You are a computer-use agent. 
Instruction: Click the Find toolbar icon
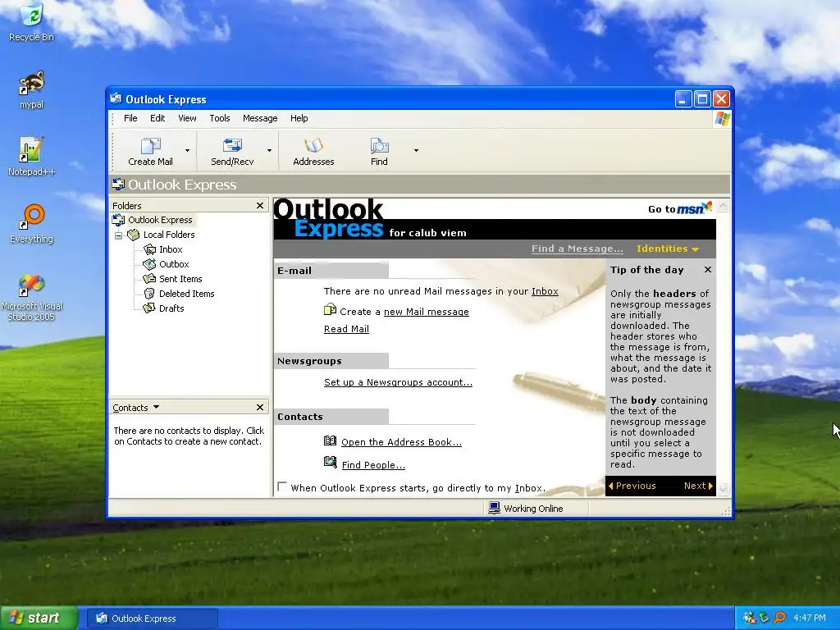pyautogui.click(x=379, y=151)
